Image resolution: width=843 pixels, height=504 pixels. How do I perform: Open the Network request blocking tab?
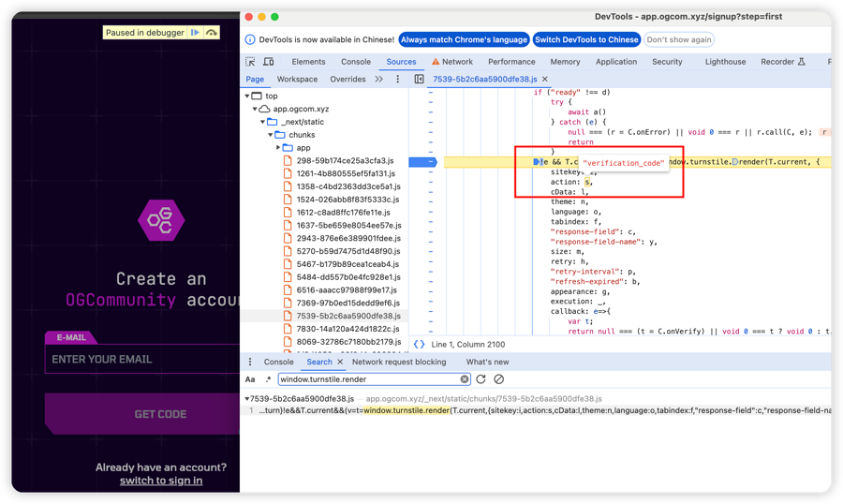tap(399, 362)
